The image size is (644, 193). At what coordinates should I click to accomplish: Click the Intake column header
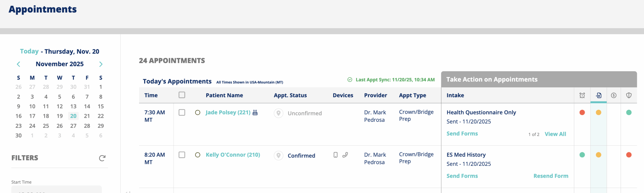pyautogui.click(x=455, y=95)
